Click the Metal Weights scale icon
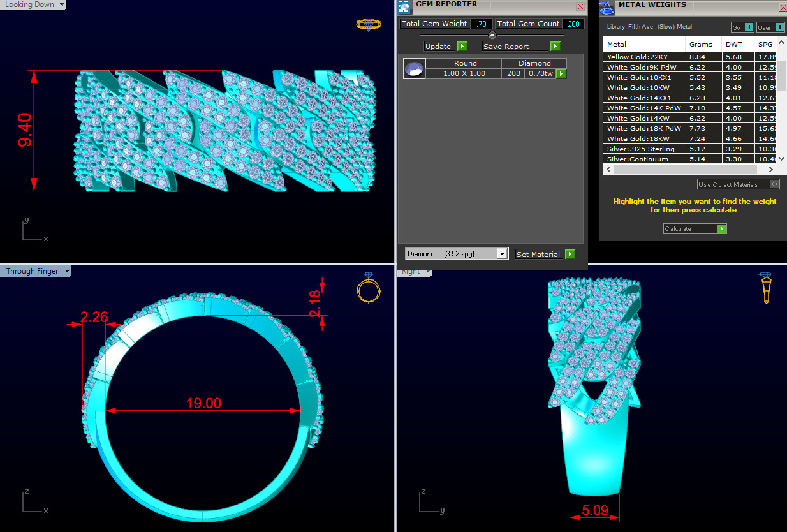 (607, 7)
